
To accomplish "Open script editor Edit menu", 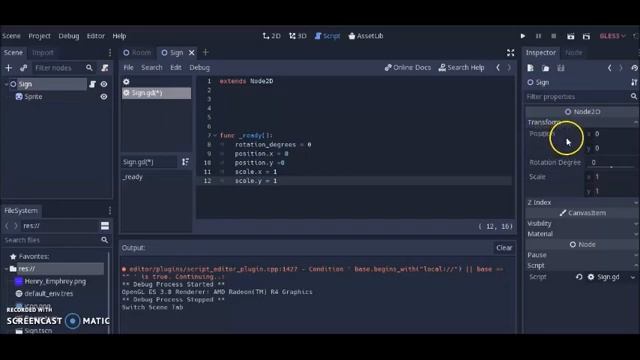I will pos(176,68).
